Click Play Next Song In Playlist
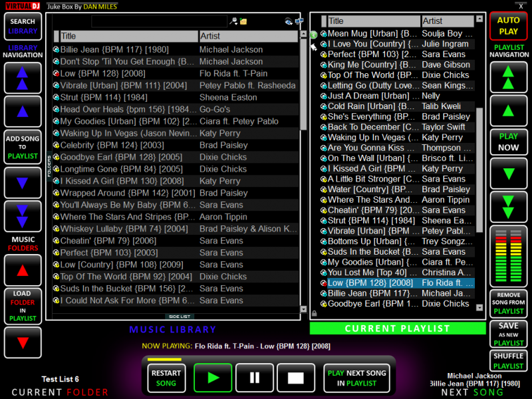This screenshot has width=532, height=399. click(x=356, y=378)
